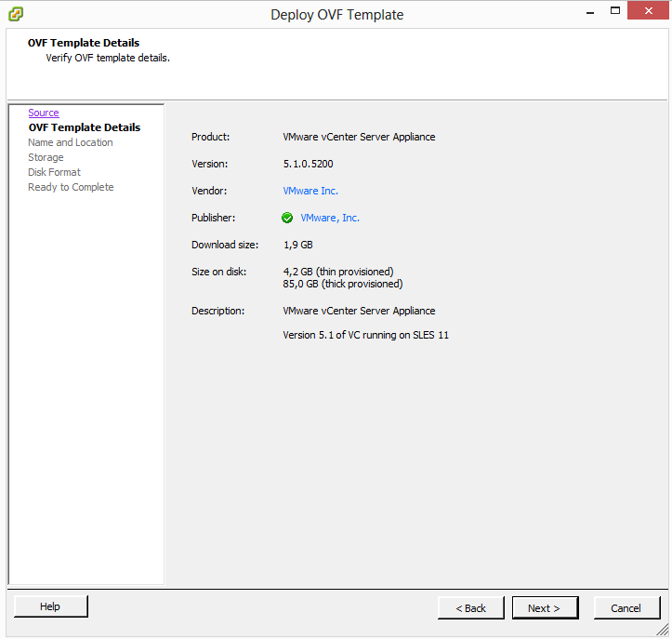Click the resize grip at window corner

point(663,630)
